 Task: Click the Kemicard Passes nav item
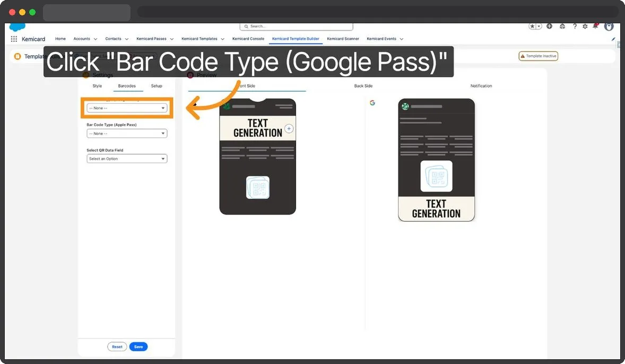151,39
